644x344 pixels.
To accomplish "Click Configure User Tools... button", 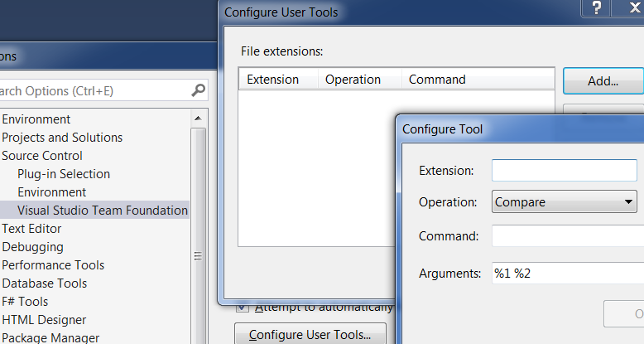I will click(x=310, y=334).
